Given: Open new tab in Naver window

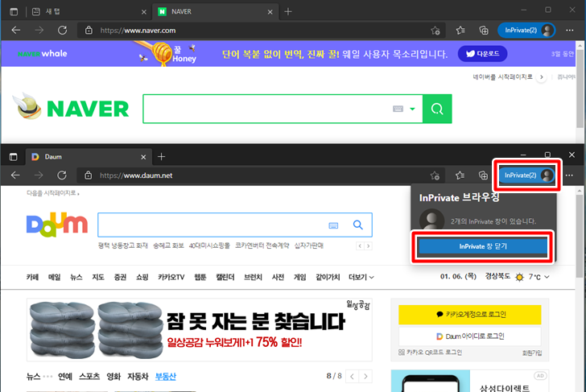Looking at the screenshot, I should [x=288, y=11].
